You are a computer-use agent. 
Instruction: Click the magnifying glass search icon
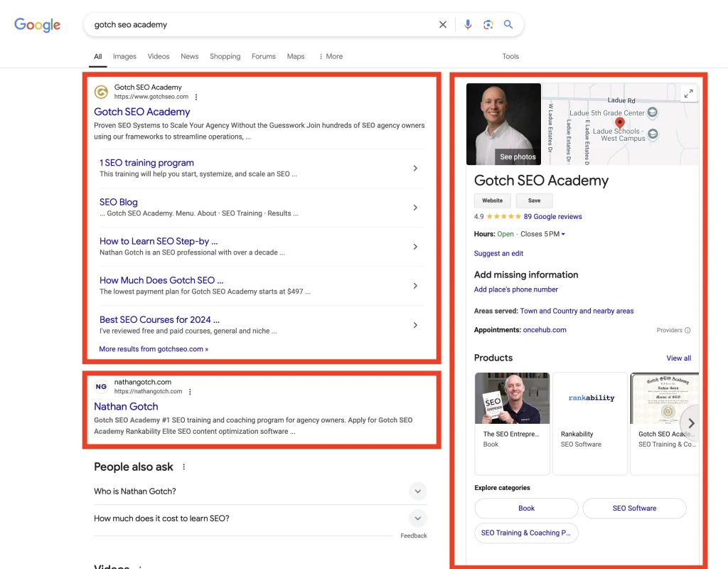508,25
